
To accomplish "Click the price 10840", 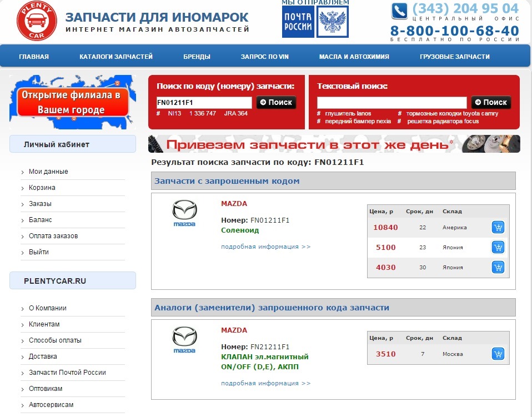I will coord(385,227).
